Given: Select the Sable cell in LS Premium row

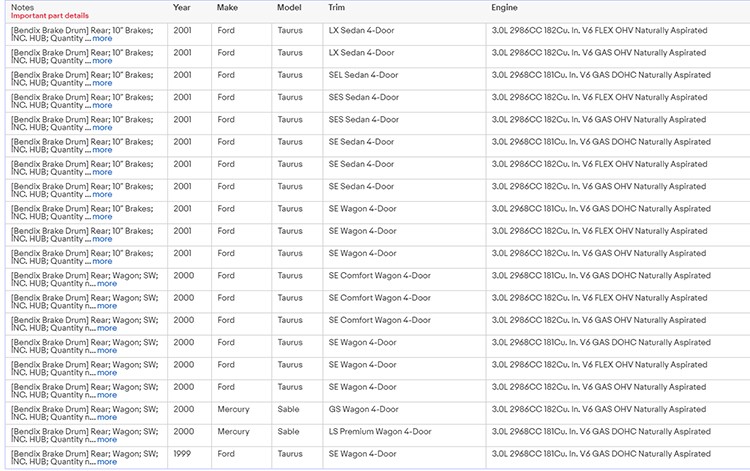Looking at the screenshot, I should click(x=288, y=432).
